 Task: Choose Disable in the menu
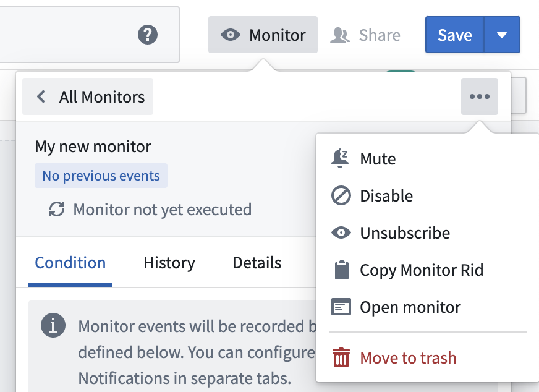[427, 195]
